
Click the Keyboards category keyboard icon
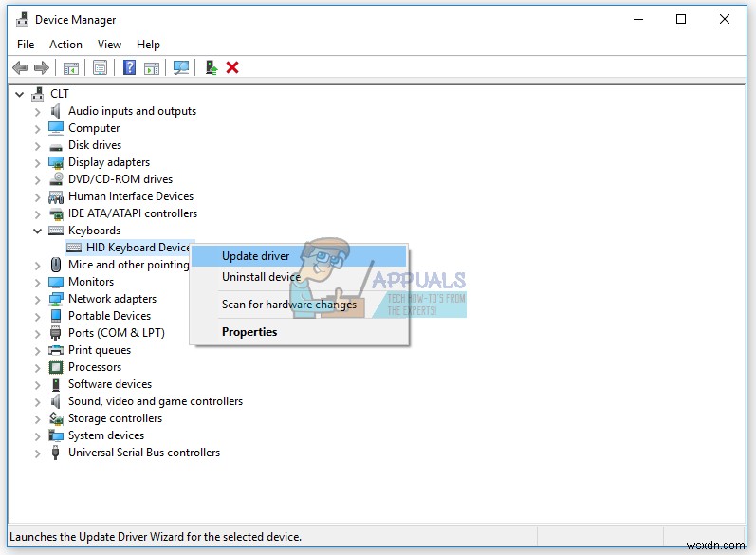pos(56,231)
